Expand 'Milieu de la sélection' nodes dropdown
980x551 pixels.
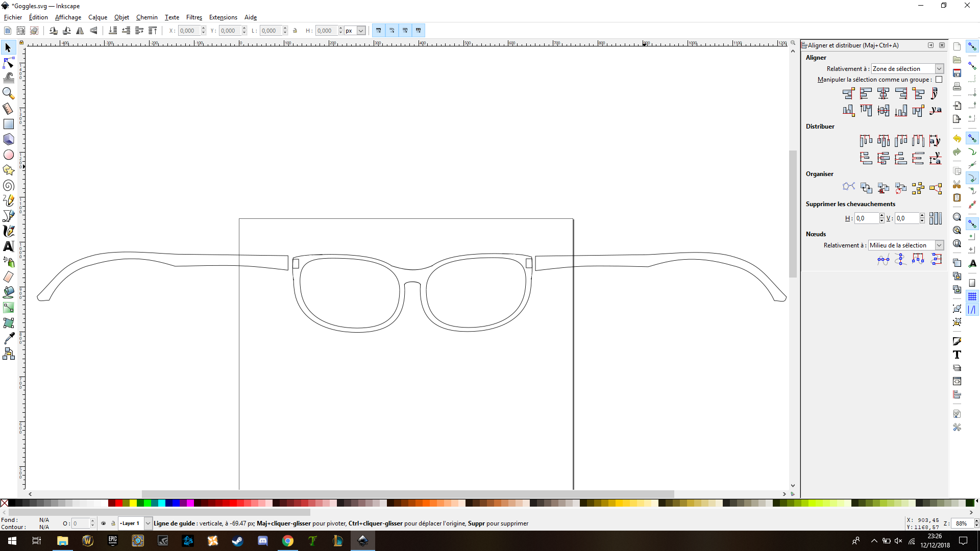[939, 245]
